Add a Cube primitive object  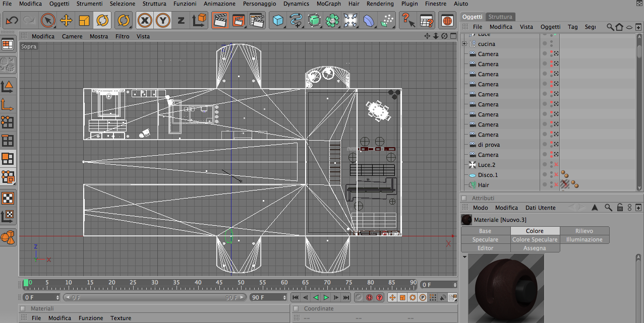(278, 21)
